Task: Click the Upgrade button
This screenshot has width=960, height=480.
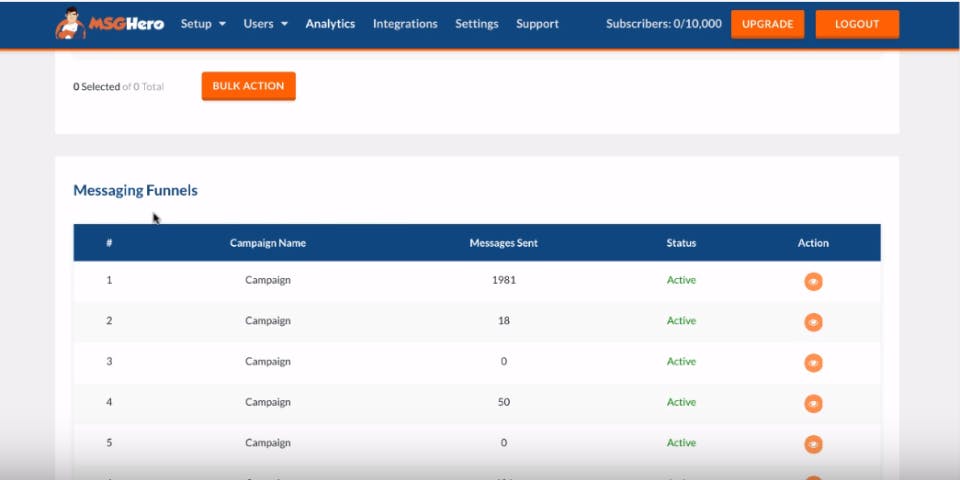Action: [767, 24]
